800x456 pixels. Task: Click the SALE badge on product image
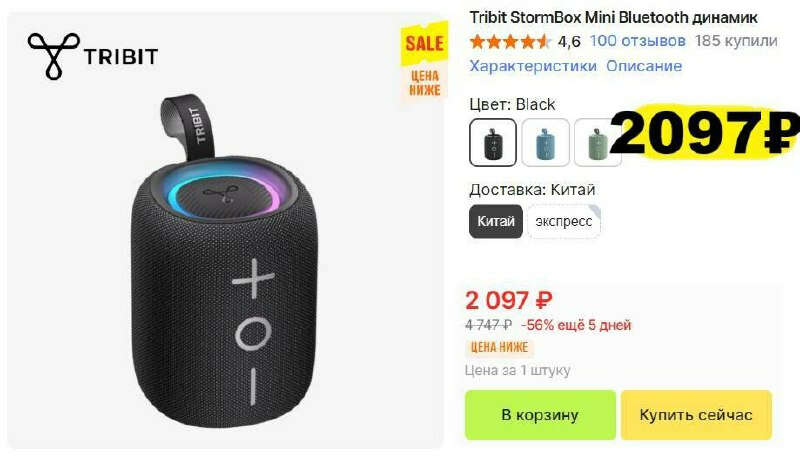pyautogui.click(x=424, y=43)
